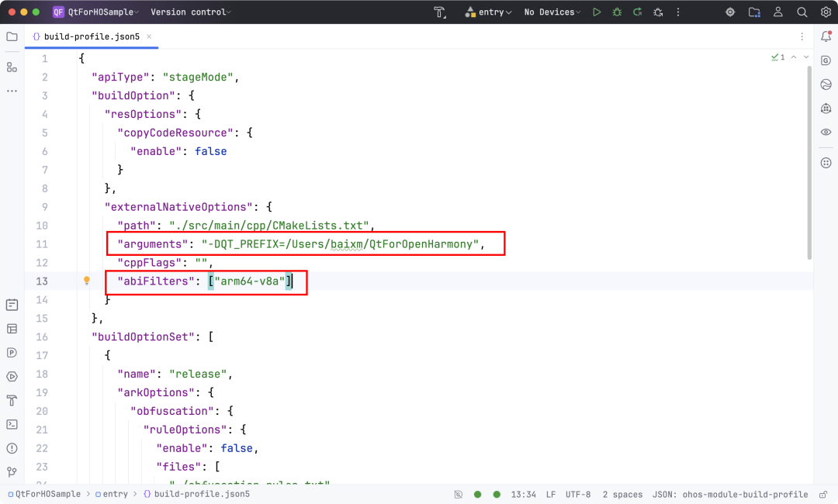Image resolution: width=838 pixels, height=504 pixels.
Task: Open the G icon in right sidebar
Action: [x=826, y=60]
